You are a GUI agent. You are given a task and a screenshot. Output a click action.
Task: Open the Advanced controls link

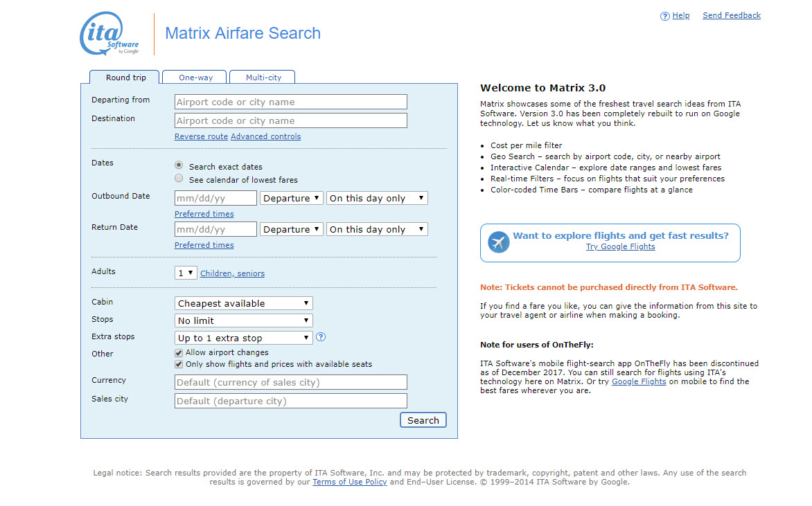pyautogui.click(x=265, y=136)
